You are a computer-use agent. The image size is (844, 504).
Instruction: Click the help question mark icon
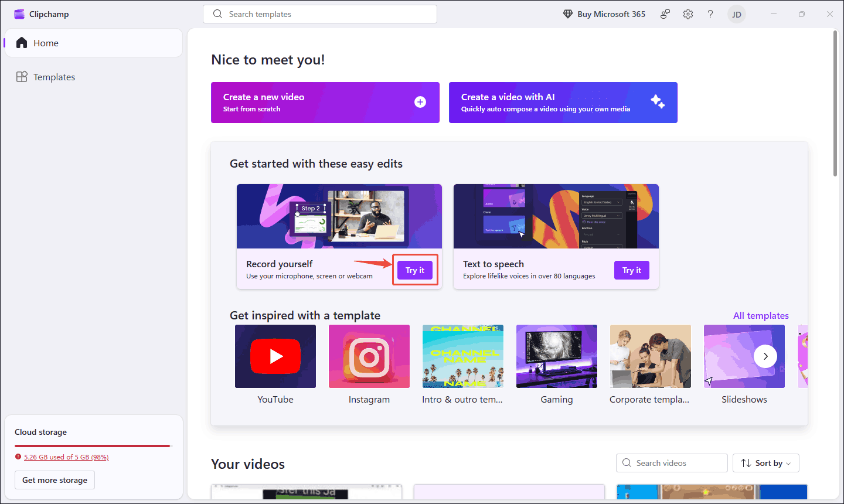pyautogui.click(x=710, y=13)
